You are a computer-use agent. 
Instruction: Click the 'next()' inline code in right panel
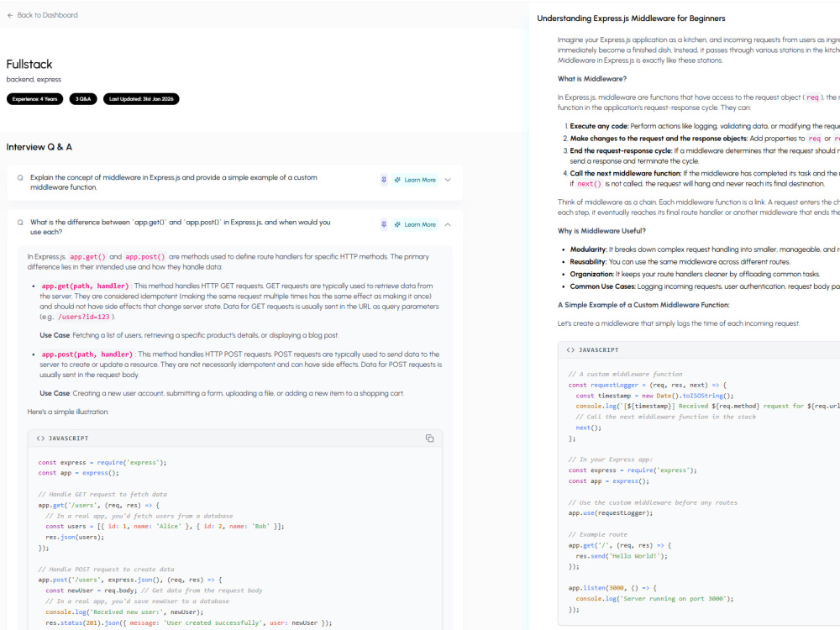click(590, 184)
